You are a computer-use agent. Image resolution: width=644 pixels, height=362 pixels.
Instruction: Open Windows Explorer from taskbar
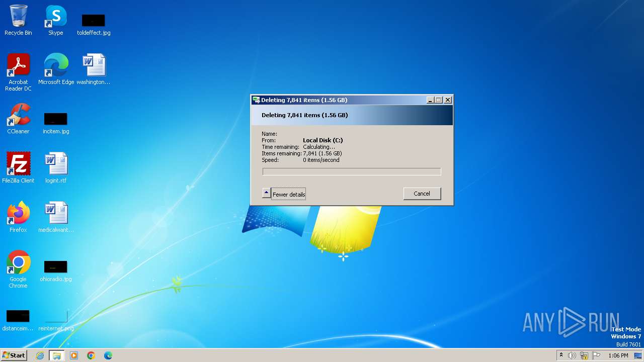click(57, 355)
